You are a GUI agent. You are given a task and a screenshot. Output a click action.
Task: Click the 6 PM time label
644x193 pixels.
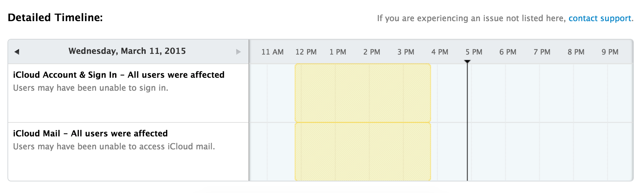tap(508, 52)
